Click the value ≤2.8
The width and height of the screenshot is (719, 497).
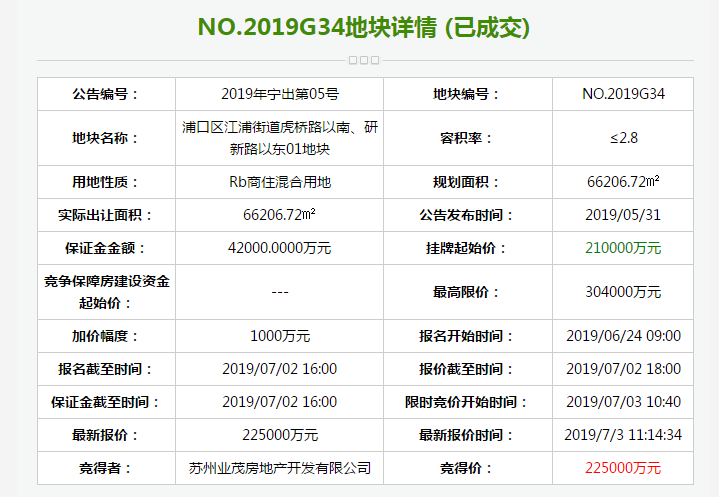[x=624, y=138]
